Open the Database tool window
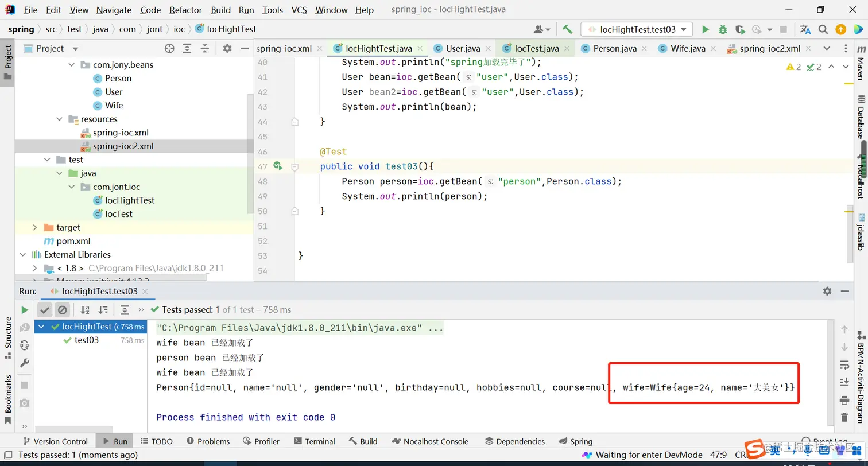The image size is (868, 466). tap(861, 118)
